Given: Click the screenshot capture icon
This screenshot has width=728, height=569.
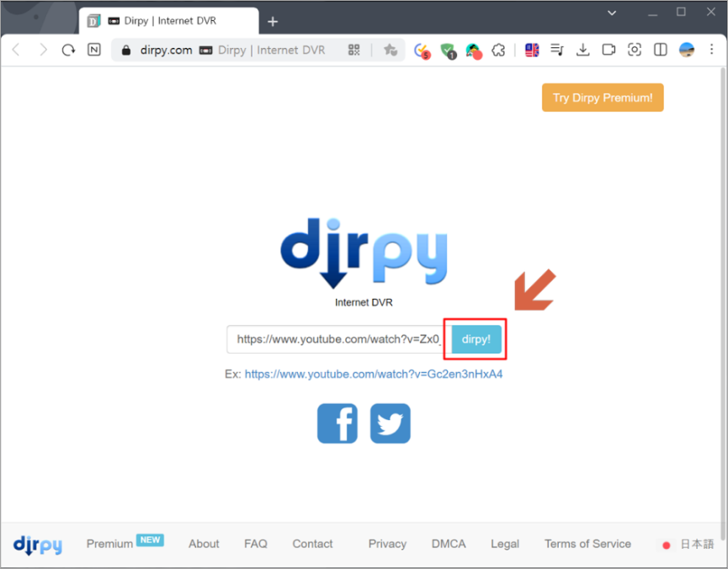Looking at the screenshot, I should point(635,50).
